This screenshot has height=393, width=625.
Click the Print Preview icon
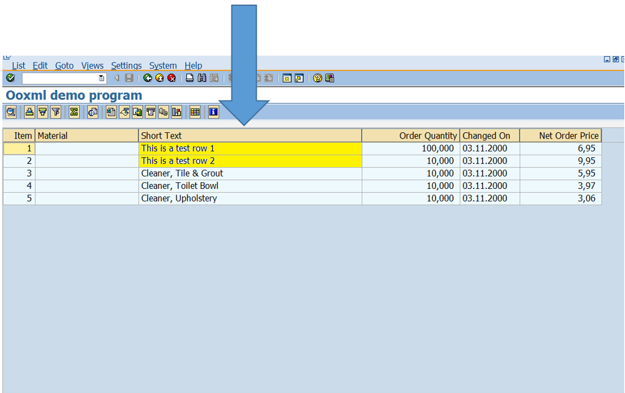coord(92,112)
